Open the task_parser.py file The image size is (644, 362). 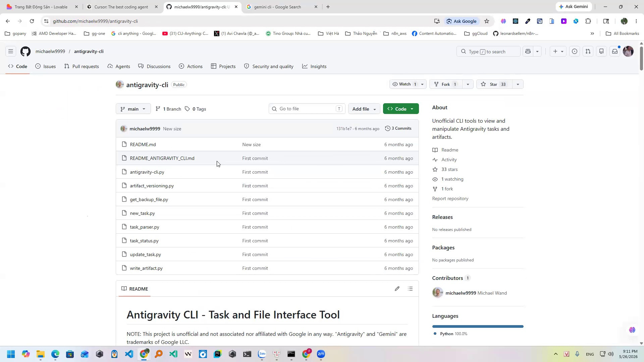click(x=145, y=227)
